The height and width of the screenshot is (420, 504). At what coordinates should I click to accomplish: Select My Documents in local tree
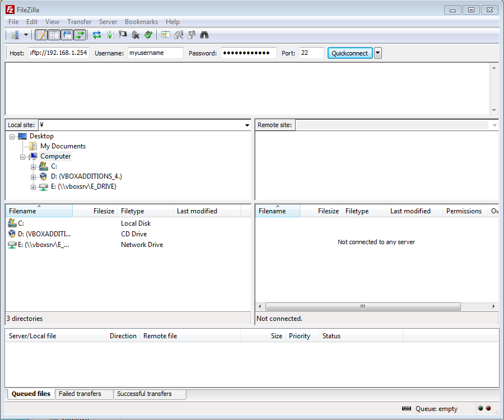(x=63, y=146)
